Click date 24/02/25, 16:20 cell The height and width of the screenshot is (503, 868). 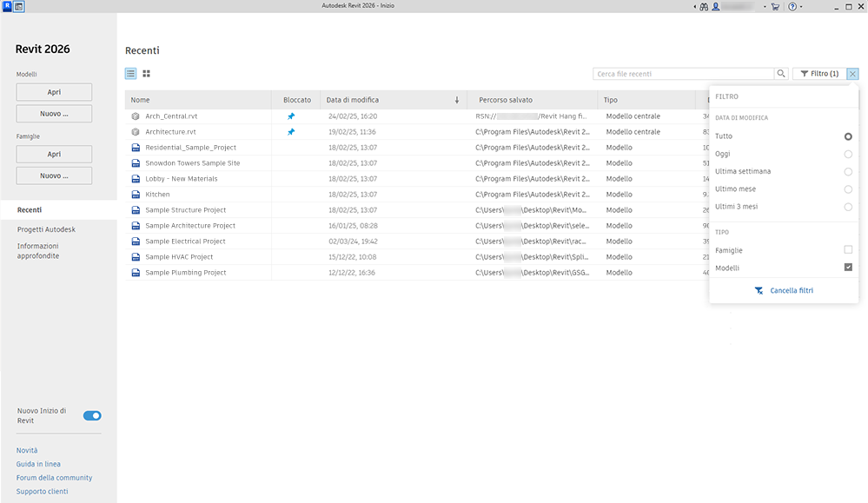[353, 116]
